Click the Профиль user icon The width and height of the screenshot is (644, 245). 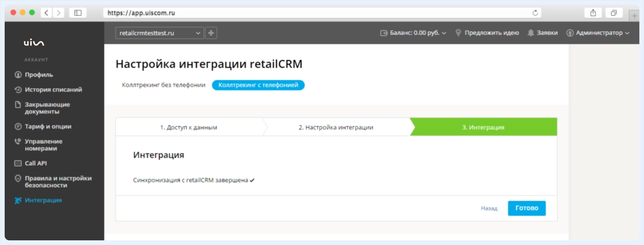tap(18, 75)
